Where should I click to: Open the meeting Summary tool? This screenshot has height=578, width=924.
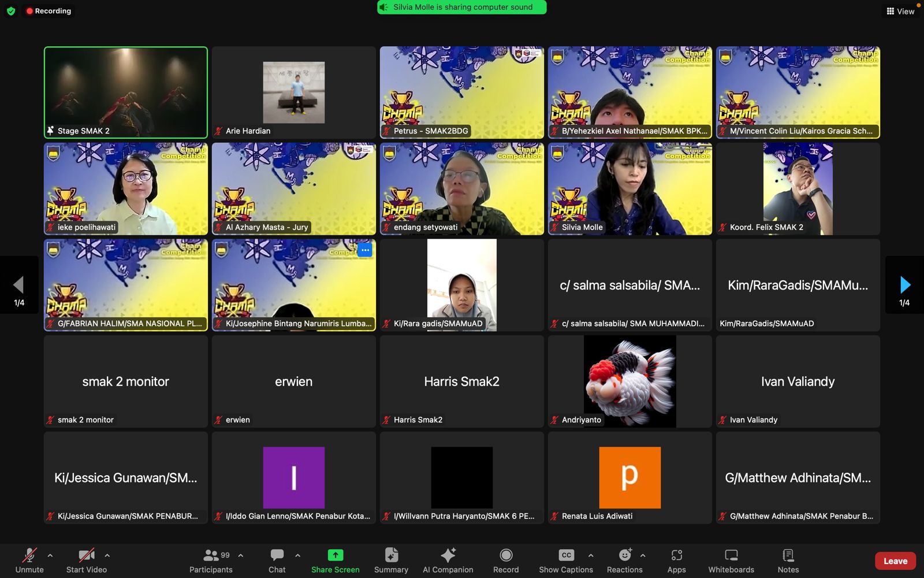[x=391, y=561]
